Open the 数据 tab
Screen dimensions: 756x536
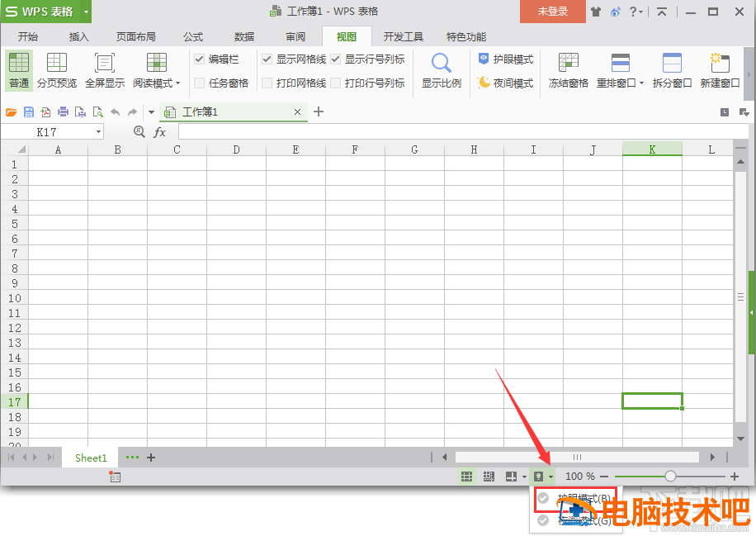244,36
